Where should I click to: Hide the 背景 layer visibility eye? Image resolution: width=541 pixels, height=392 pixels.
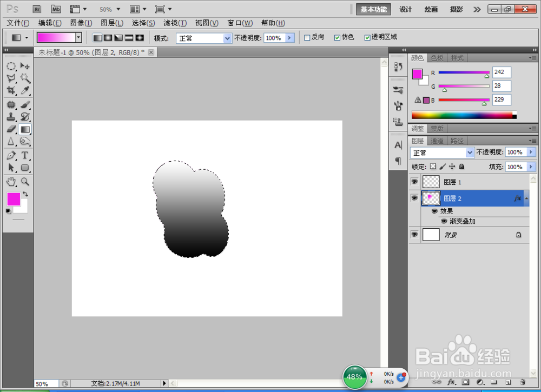(x=414, y=235)
